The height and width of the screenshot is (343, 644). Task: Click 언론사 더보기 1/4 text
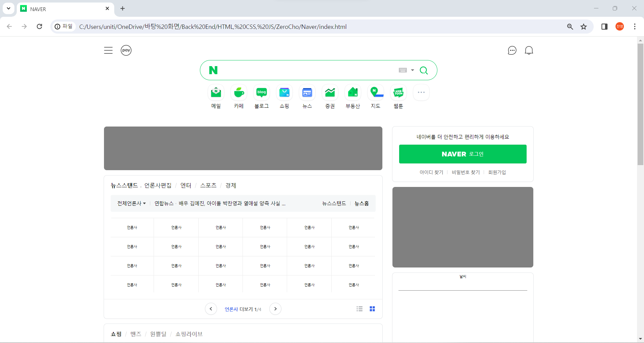pyautogui.click(x=243, y=309)
